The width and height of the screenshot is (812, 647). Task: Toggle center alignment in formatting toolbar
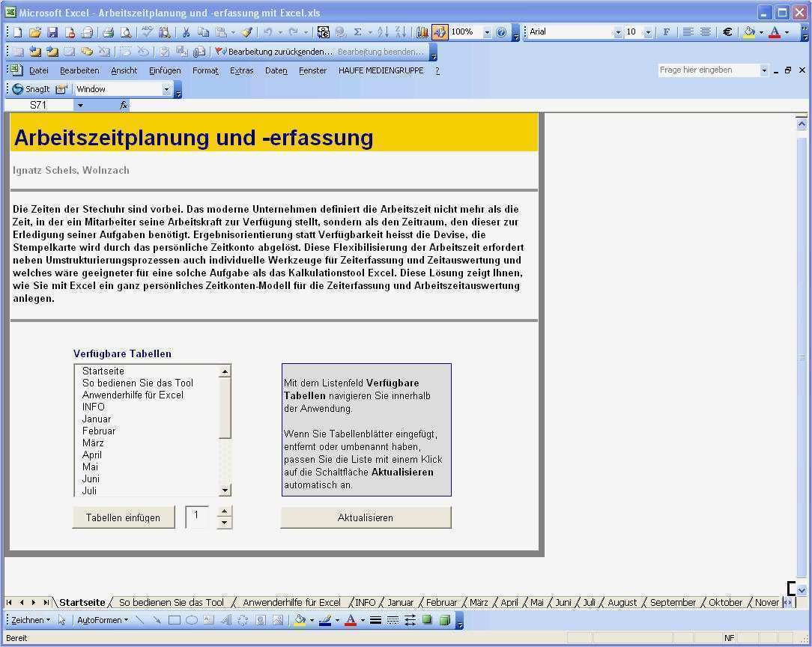point(706,32)
